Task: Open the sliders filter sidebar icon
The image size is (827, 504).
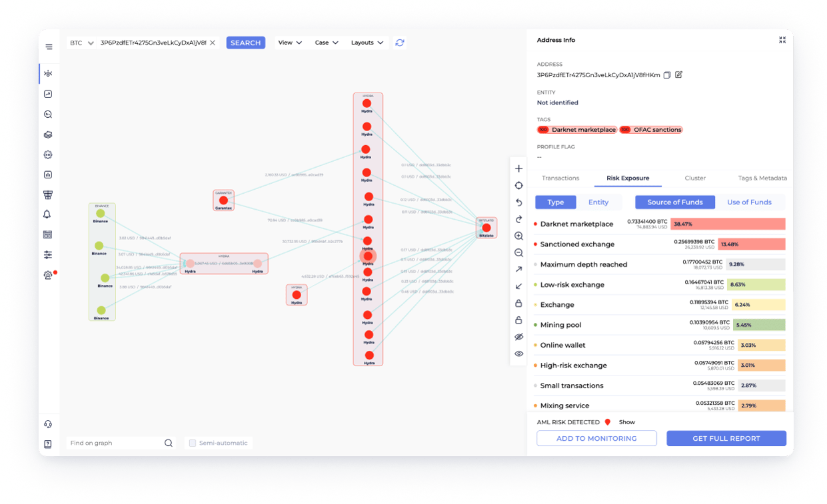Action: pos(48,254)
